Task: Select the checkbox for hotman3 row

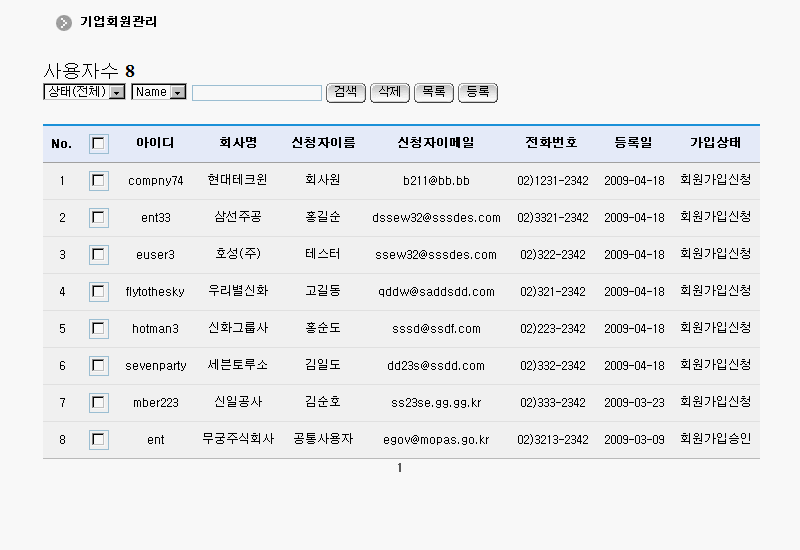Action: (x=99, y=329)
